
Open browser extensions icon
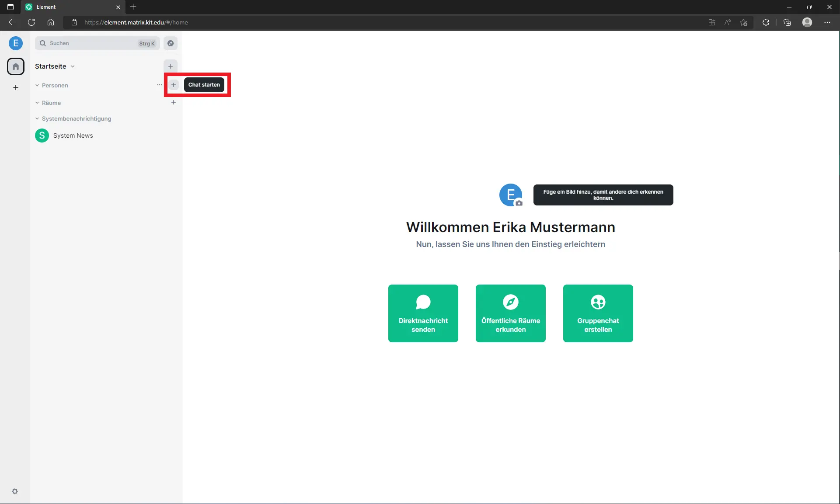(x=766, y=22)
